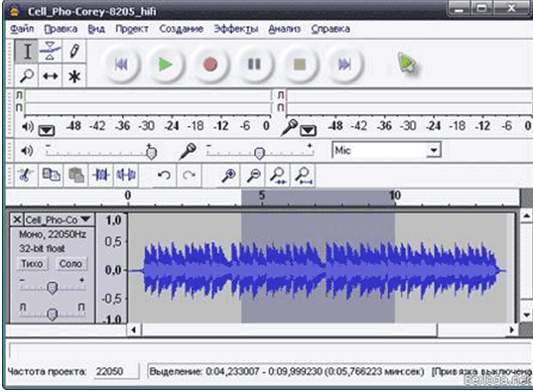Close the track with X button
533x392 pixels.
pyautogui.click(x=17, y=219)
